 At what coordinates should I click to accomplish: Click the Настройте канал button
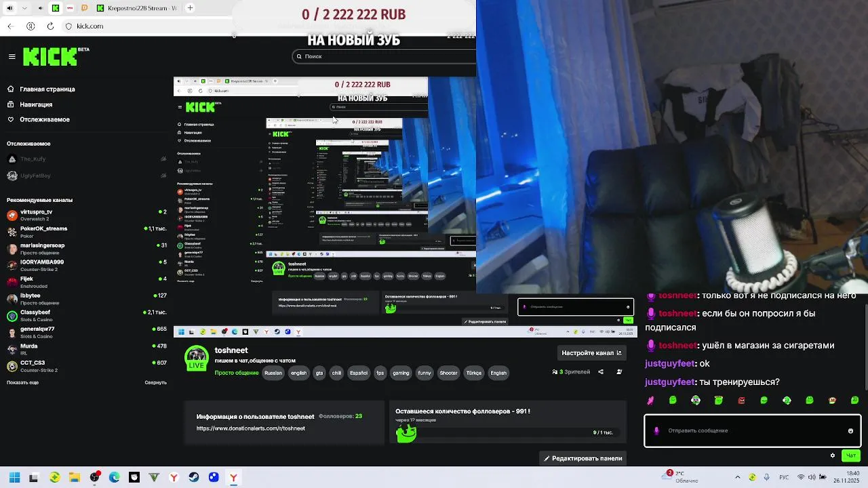tap(592, 352)
